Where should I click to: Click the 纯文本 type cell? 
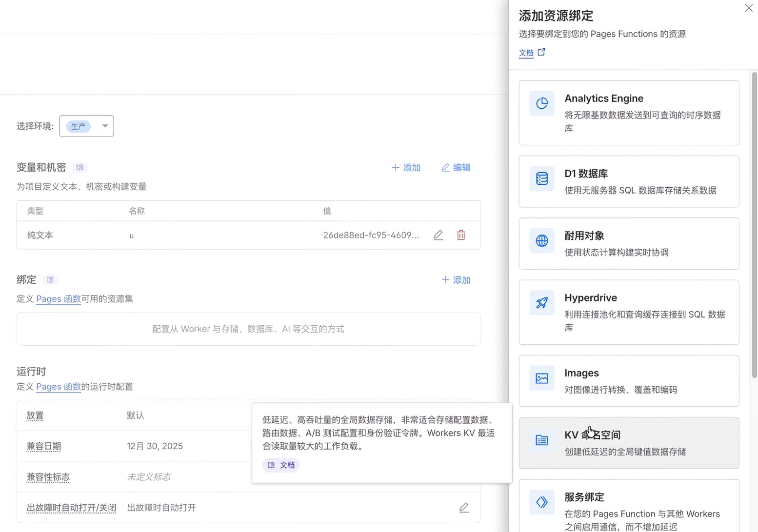[x=40, y=235]
